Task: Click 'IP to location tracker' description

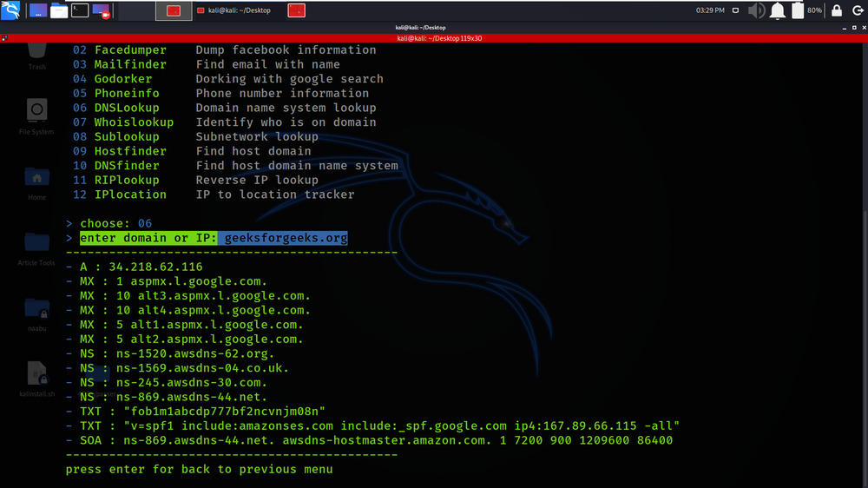Action: (275, 195)
